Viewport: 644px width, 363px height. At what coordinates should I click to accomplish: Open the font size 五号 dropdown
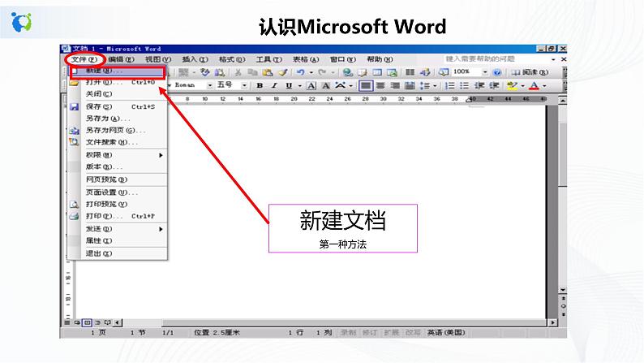pos(244,85)
